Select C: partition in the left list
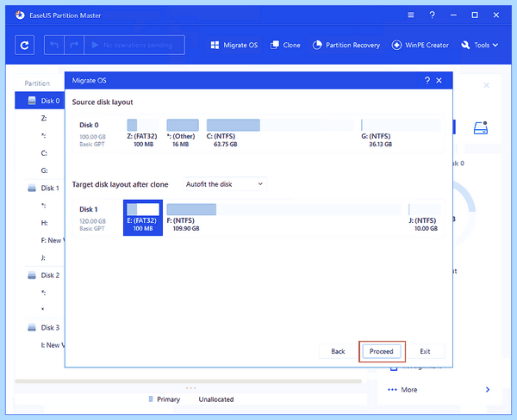 44,153
